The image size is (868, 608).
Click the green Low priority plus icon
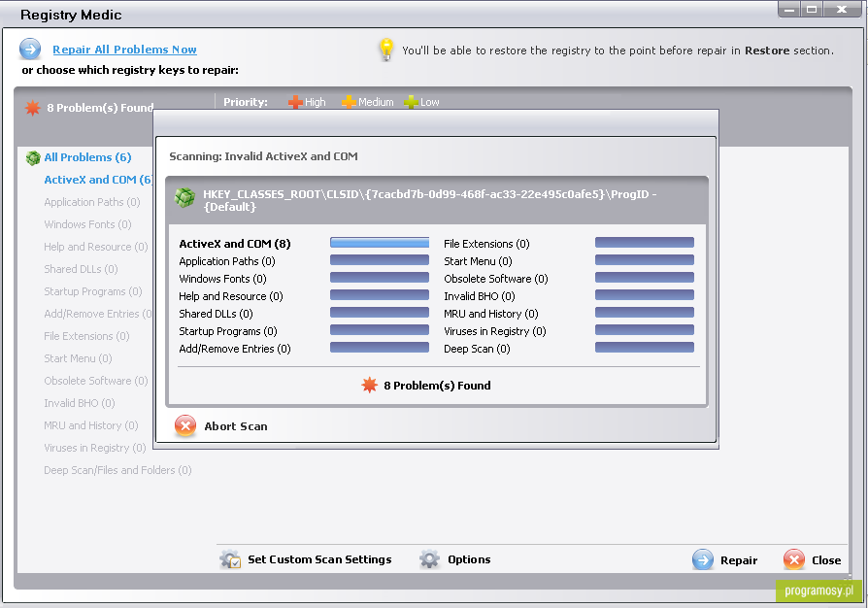[411, 102]
